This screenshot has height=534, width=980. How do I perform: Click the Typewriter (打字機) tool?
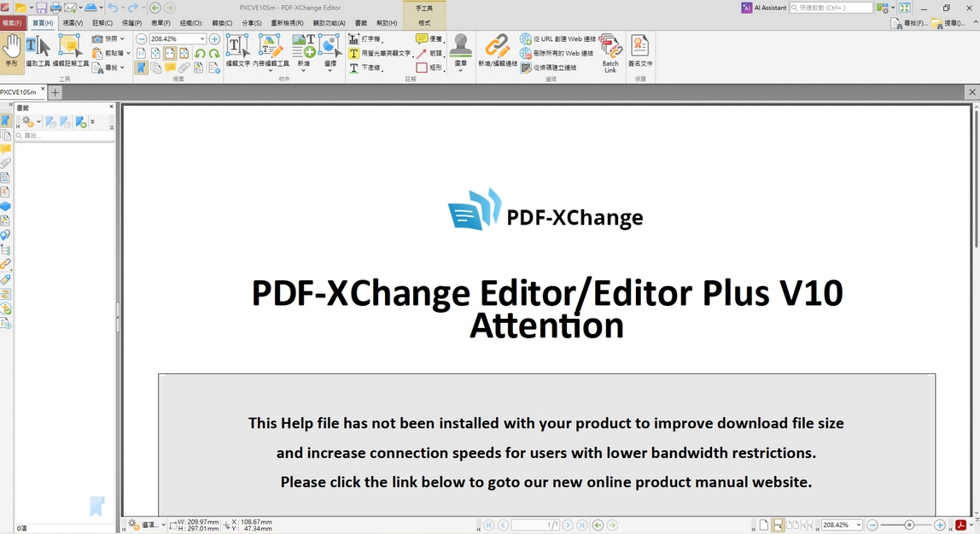click(x=367, y=38)
